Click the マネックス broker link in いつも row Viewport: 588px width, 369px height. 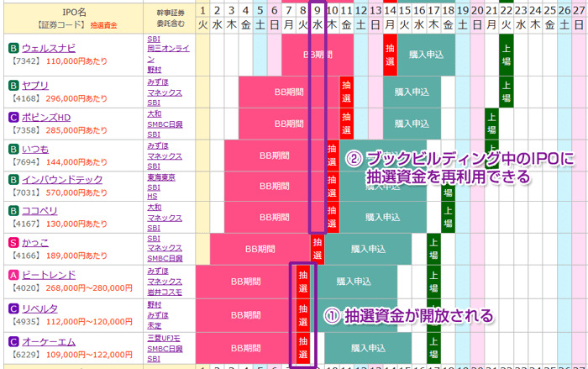[x=165, y=156]
